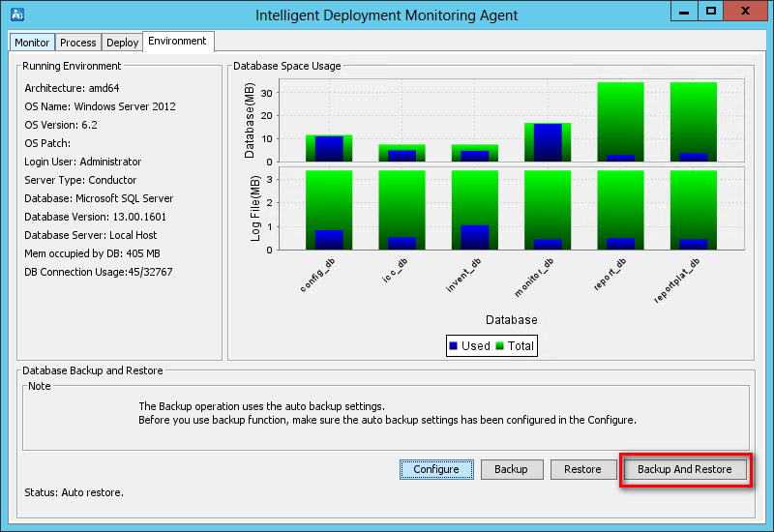
Task: Click 'Database: Microsoft SQL Server' line
Action: (x=99, y=198)
